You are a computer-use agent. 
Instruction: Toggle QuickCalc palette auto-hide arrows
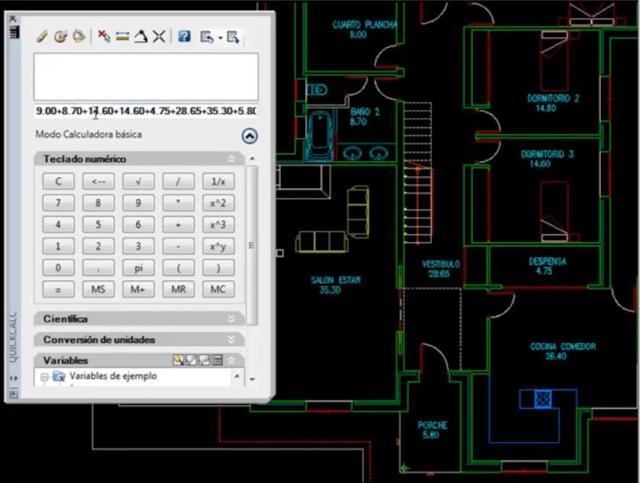click(x=13, y=378)
